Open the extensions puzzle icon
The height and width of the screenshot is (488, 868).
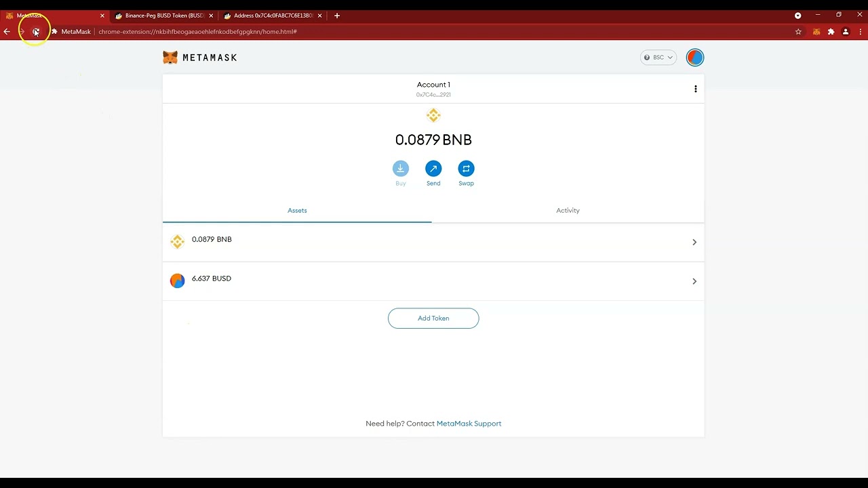(x=831, y=32)
